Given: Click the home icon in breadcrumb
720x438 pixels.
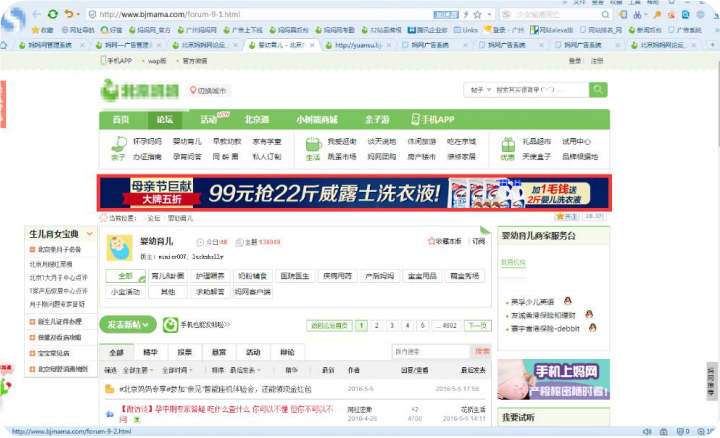Looking at the screenshot, I should tap(103, 218).
